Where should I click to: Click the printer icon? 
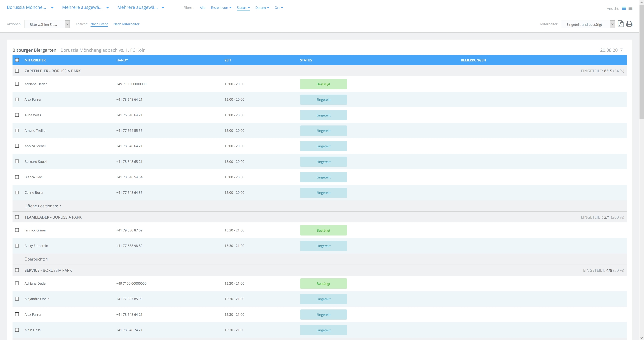[629, 24]
